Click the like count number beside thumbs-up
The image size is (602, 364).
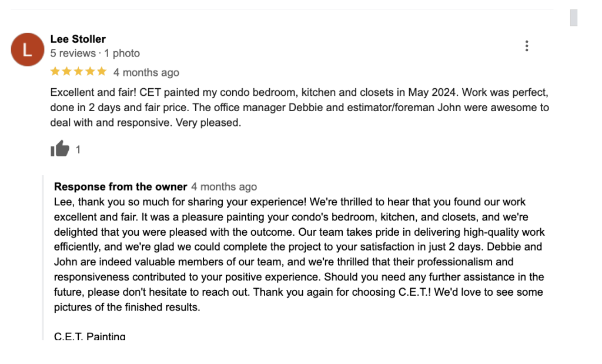(78, 150)
